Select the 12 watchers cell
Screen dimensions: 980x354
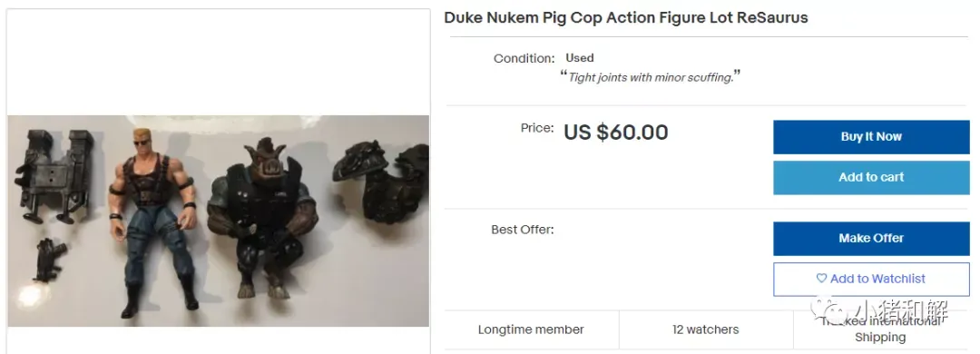tap(706, 329)
